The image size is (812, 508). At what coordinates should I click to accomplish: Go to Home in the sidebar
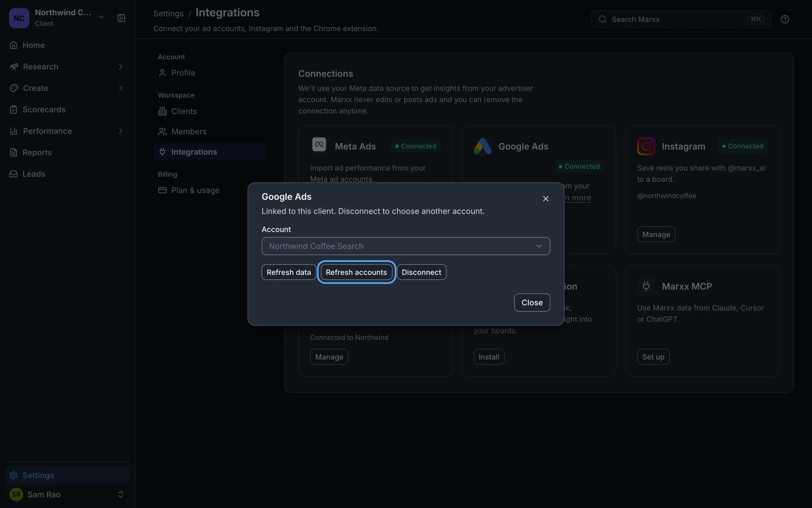pyautogui.click(x=67, y=45)
